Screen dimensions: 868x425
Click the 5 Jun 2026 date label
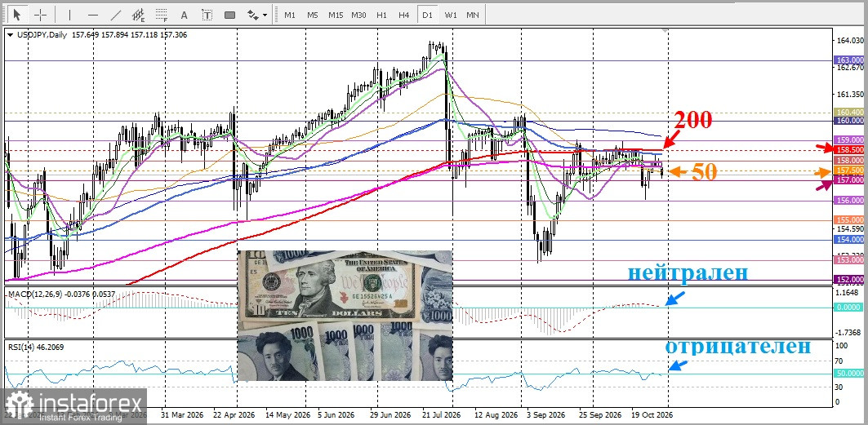coord(338,414)
